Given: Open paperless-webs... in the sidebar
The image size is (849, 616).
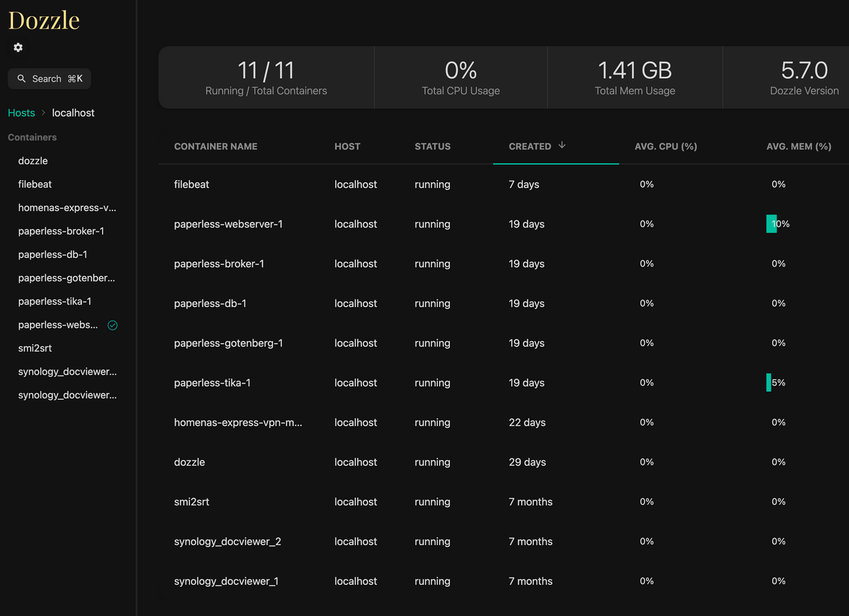Looking at the screenshot, I should [58, 325].
